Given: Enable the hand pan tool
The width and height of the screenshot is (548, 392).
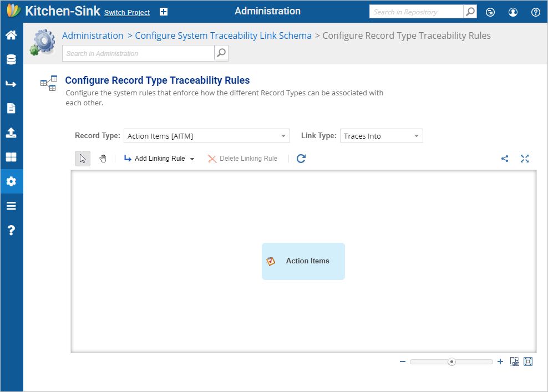Looking at the screenshot, I should [x=103, y=159].
